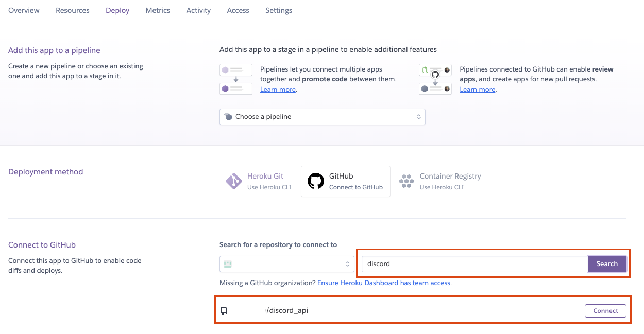Click the account avatar in the selector
Viewport: 644px width, 334px height.
point(227,264)
